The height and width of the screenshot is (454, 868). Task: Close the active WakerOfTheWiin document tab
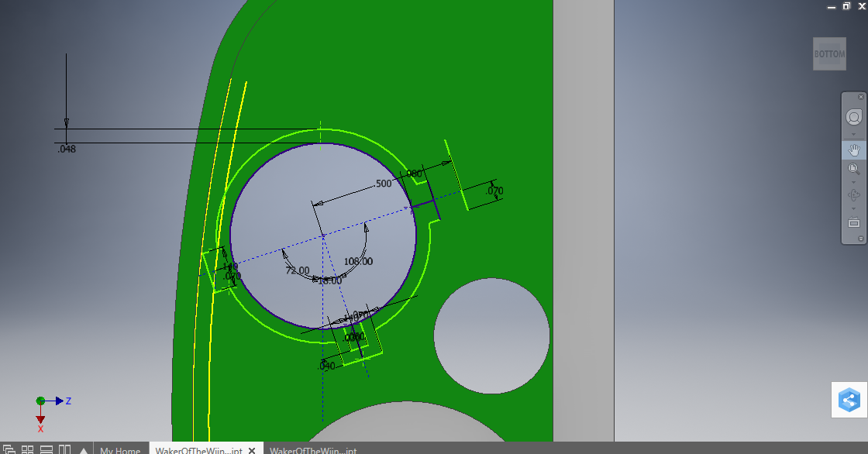tap(252, 450)
